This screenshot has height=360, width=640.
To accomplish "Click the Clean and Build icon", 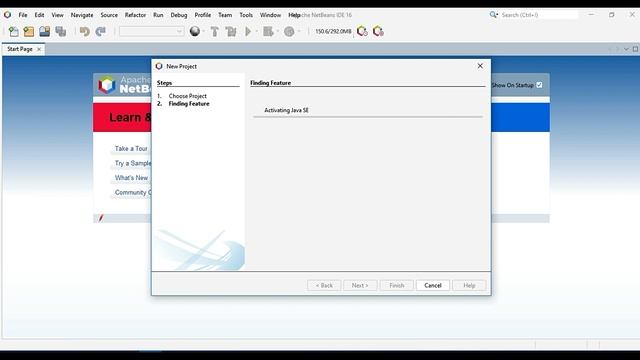I will pyautogui.click(x=231, y=31).
